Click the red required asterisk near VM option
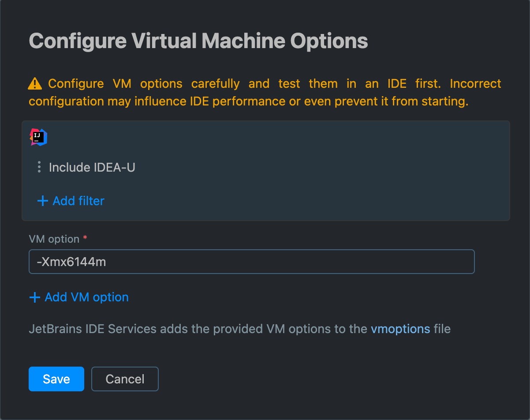 84,238
